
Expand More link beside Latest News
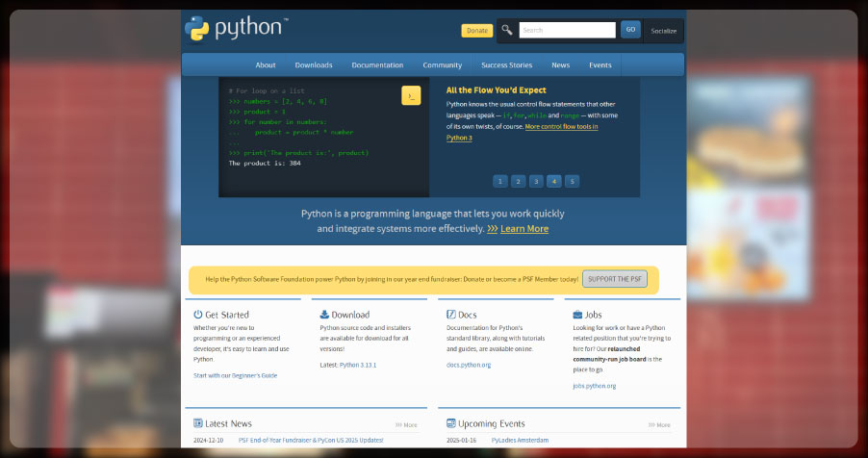[406, 424]
